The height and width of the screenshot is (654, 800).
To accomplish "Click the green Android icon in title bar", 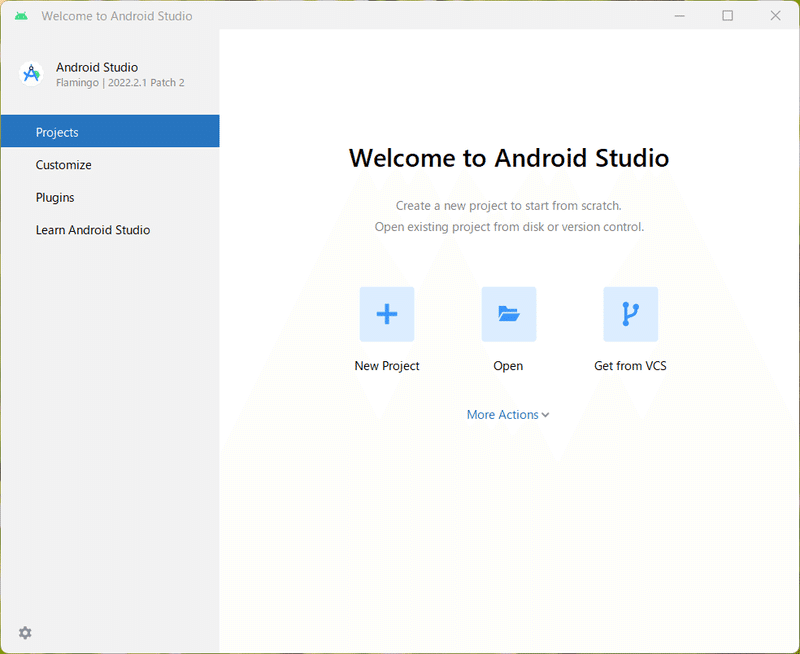I will point(22,15).
